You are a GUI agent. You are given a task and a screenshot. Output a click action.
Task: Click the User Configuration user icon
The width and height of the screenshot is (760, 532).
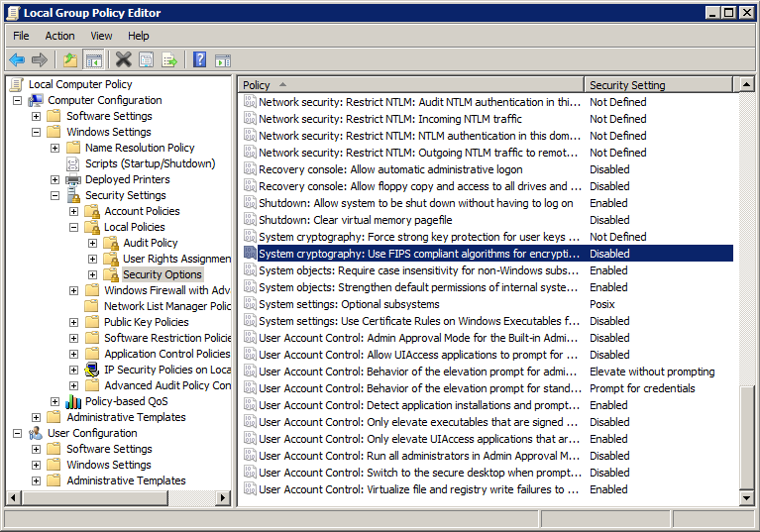[x=36, y=433]
